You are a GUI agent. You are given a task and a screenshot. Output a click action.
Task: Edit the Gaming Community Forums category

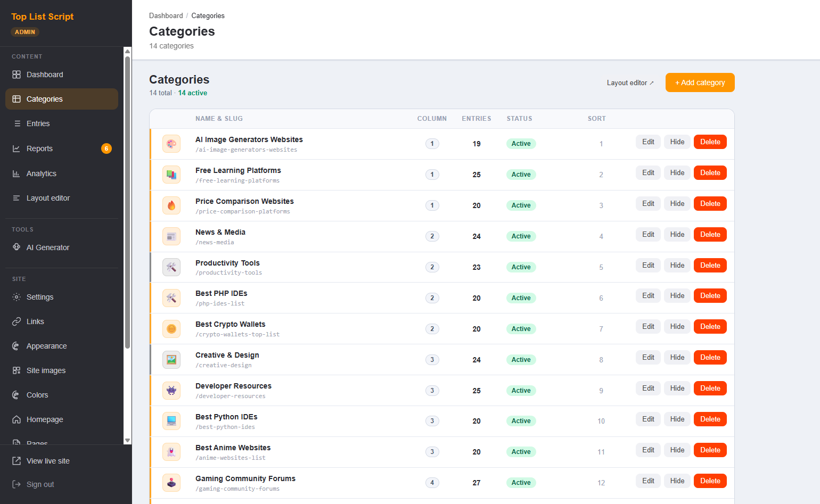(x=648, y=481)
